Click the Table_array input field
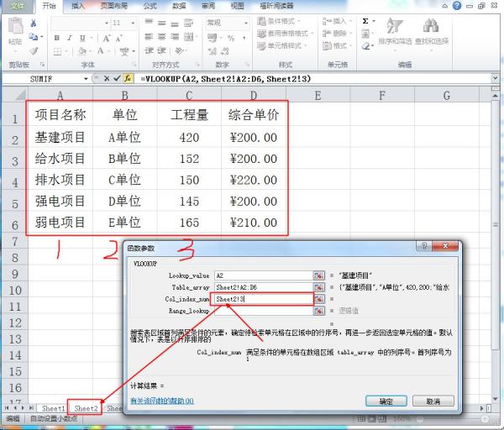 point(264,287)
